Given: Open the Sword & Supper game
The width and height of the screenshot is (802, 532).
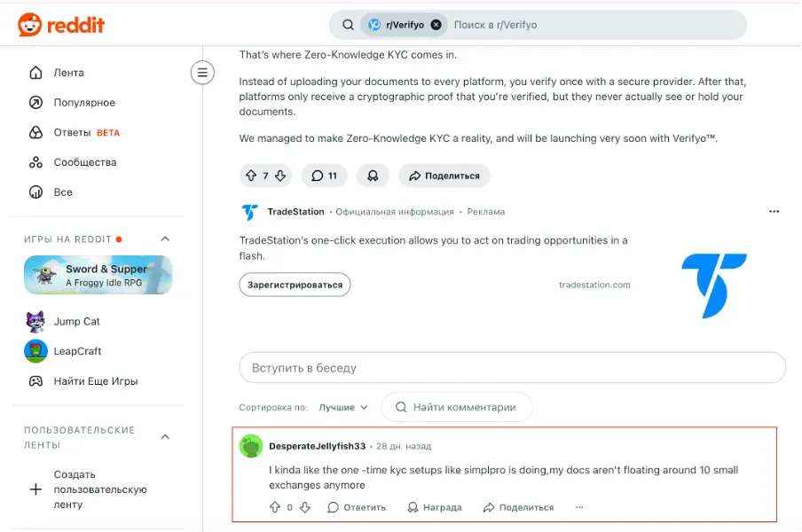Looking at the screenshot, I should pos(98,275).
